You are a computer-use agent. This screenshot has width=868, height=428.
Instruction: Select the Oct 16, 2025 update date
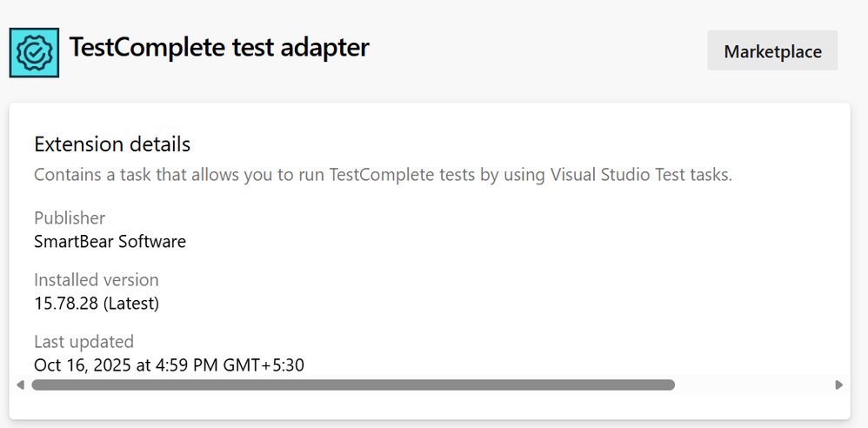(x=81, y=364)
